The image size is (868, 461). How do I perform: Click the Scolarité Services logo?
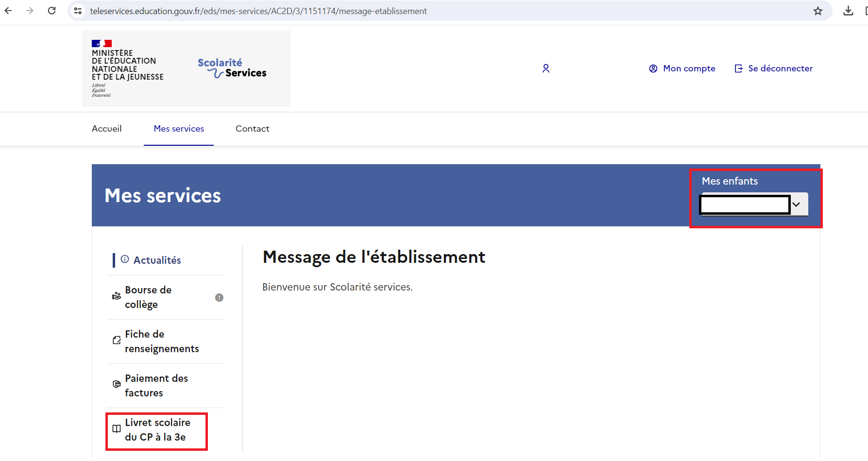click(232, 68)
